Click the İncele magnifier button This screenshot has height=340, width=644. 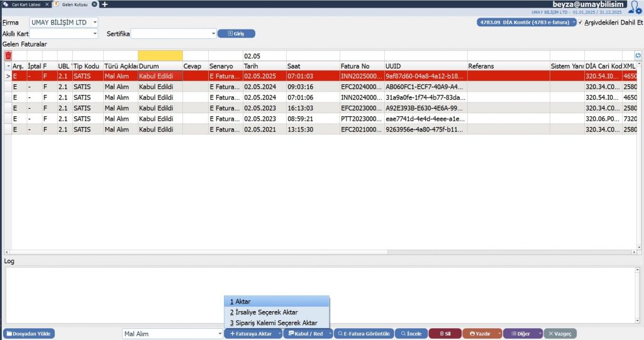[411, 334]
